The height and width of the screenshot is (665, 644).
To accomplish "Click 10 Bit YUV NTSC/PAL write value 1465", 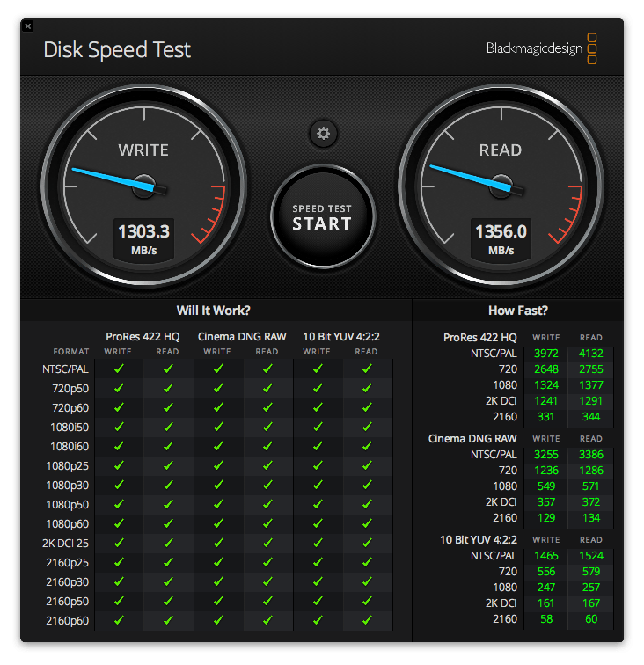I will click(546, 556).
